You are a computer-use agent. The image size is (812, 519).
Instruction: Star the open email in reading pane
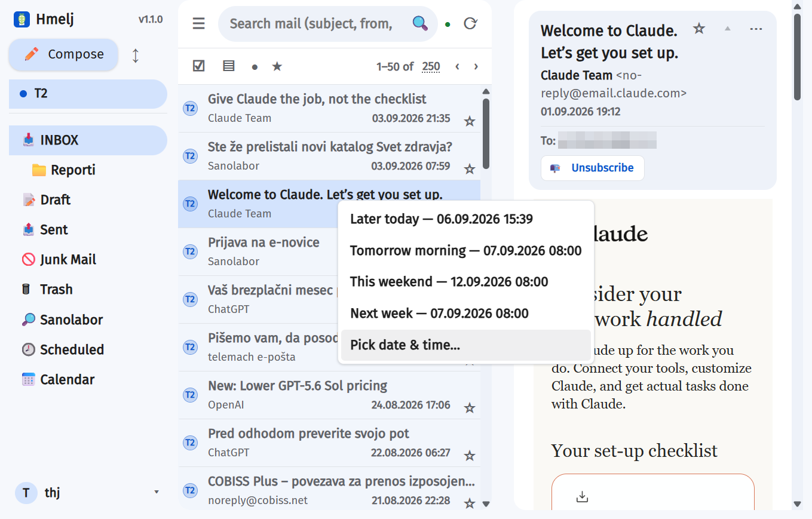[x=699, y=28]
